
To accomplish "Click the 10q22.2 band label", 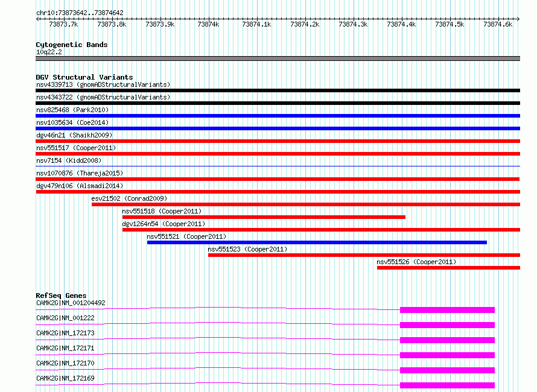I will 49,52.
